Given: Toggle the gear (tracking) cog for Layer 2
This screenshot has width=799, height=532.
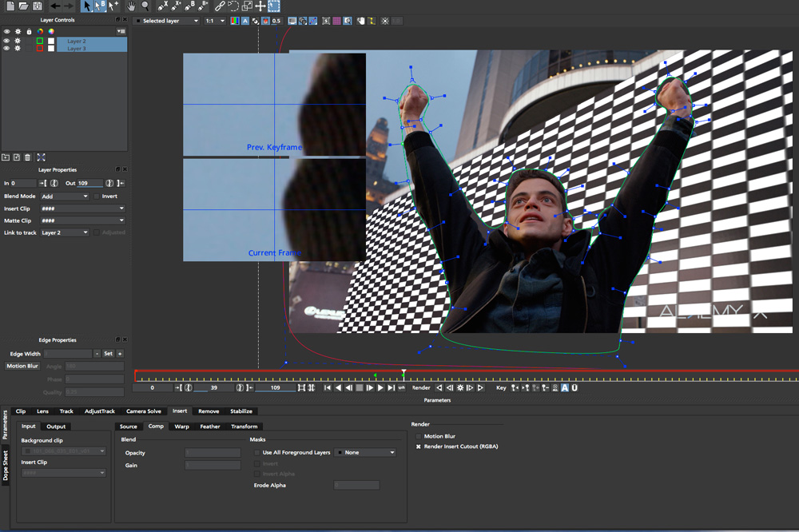Looking at the screenshot, I should [x=18, y=41].
